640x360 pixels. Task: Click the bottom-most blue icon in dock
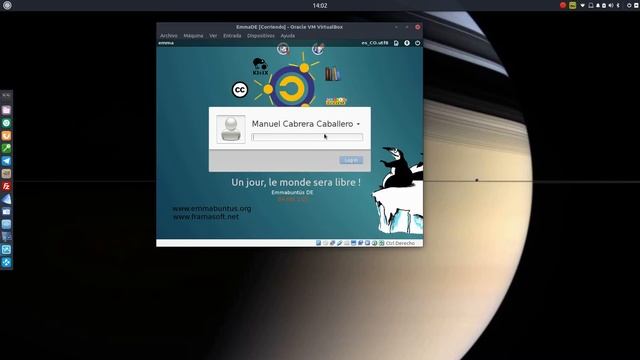(x=6, y=262)
